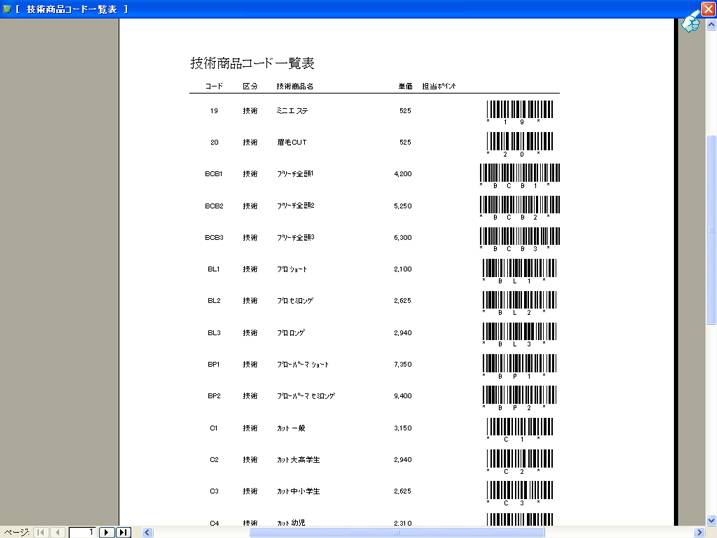The image size is (717, 538).
Task: Click the right arrow of horizontal scrollbar
Action: click(x=699, y=533)
